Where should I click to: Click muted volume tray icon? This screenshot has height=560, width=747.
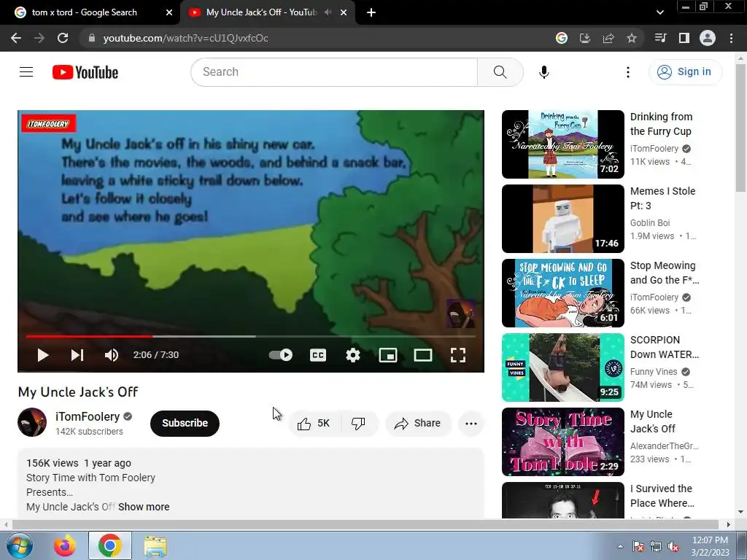tap(673, 546)
